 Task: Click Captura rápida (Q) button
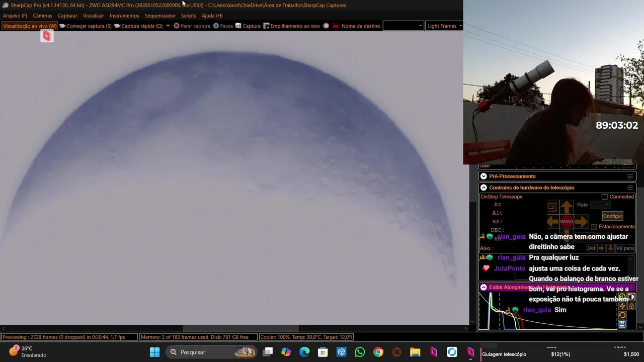(138, 26)
